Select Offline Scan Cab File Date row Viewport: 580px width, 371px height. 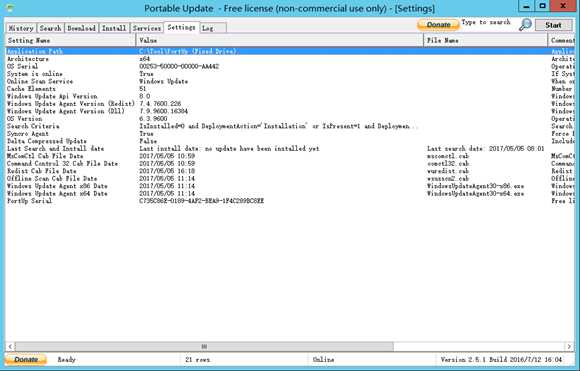point(290,179)
